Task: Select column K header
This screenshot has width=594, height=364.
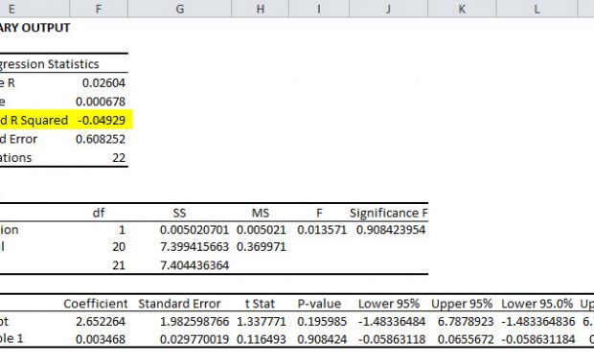Action: pyautogui.click(x=462, y=9)
